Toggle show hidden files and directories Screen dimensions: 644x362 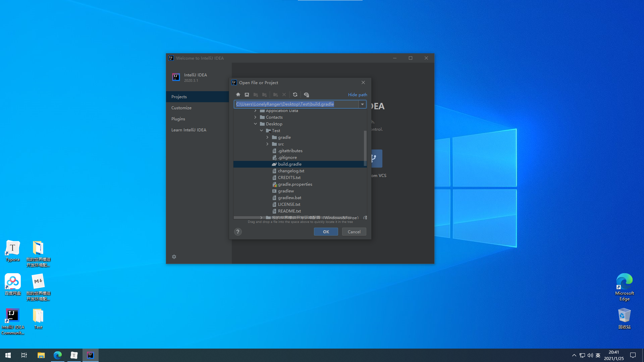(306, 95)
